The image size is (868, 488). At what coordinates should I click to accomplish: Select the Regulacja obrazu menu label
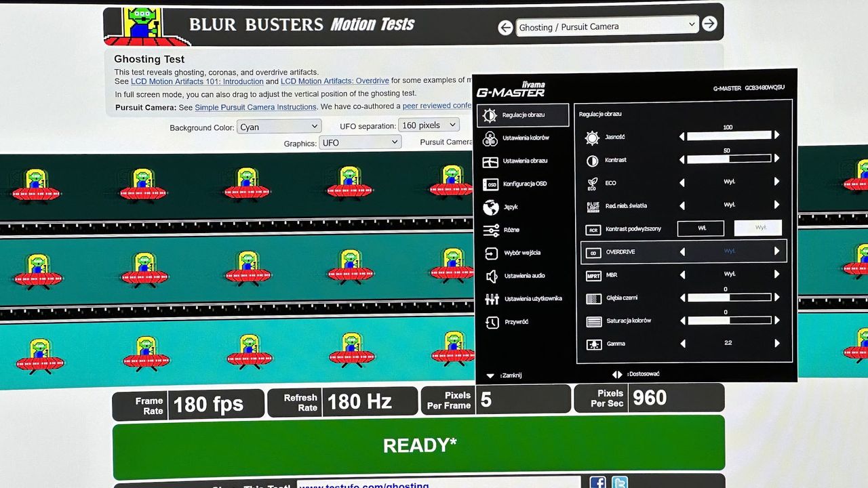pyautogui.click(x=524, y=115)
